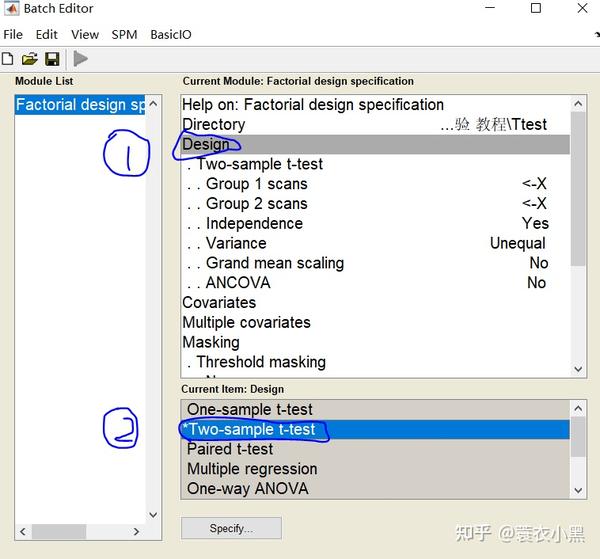The image size is (600, 559).
Task: Select the Two-sample t-test tree row
Action: coord(375,164)
